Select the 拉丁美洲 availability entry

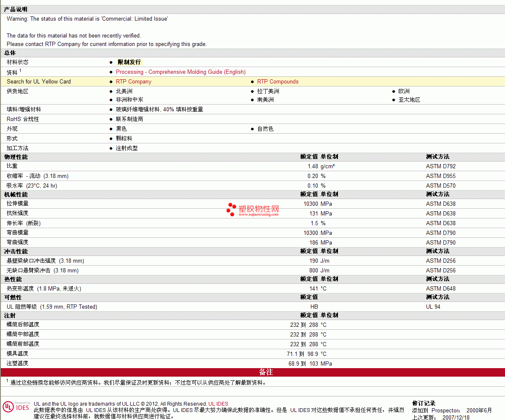[x=268, y=92]
